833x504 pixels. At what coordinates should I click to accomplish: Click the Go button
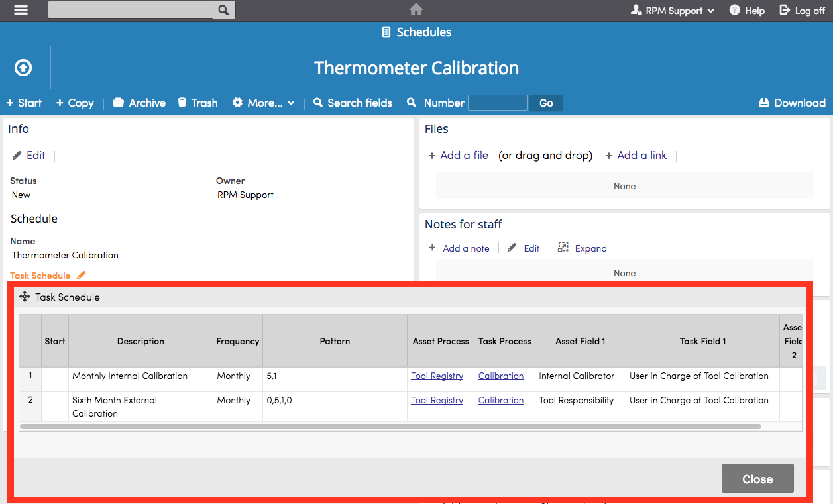point(546,103)
